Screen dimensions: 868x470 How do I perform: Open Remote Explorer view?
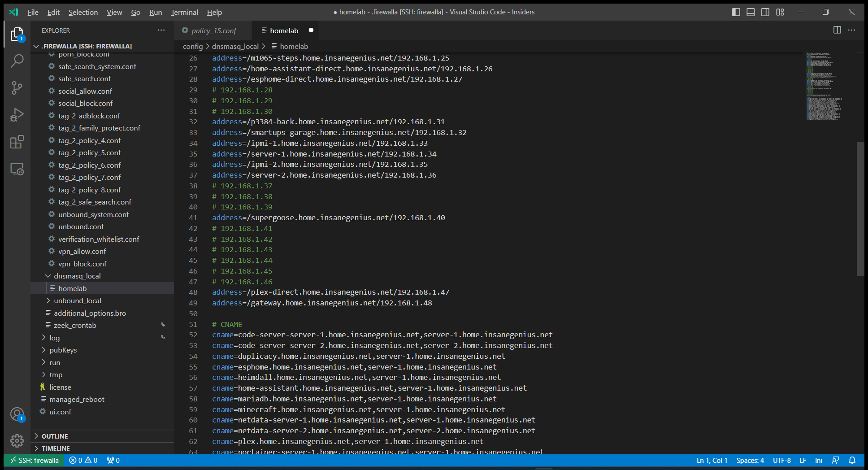tap(17, 169)
